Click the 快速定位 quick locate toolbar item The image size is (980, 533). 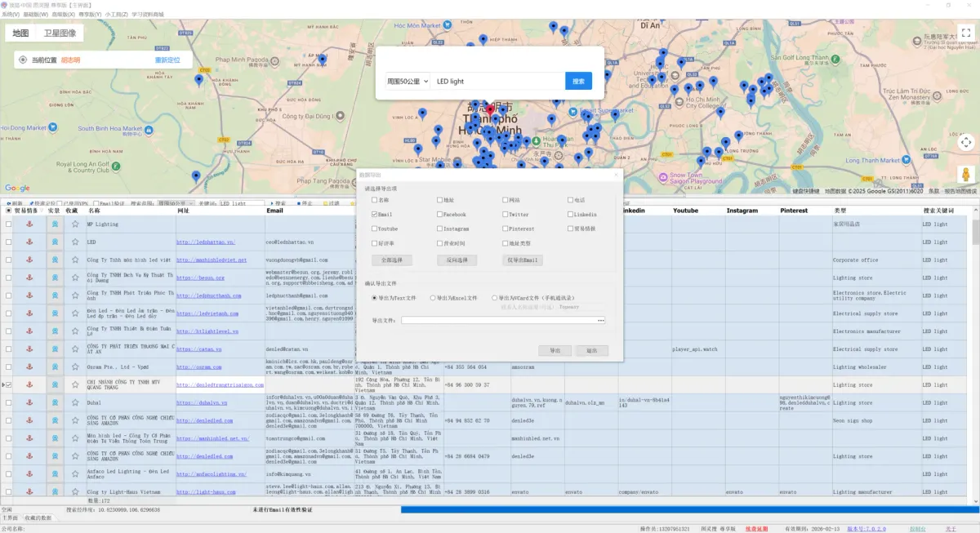point(42,203)
